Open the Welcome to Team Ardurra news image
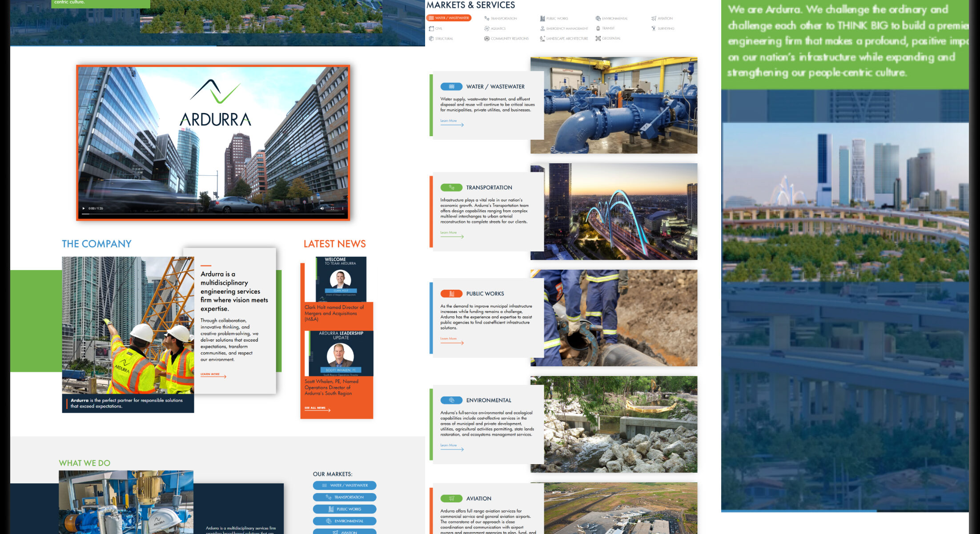The height and width of the screenshot is (534, 980). tap(341, 279)
